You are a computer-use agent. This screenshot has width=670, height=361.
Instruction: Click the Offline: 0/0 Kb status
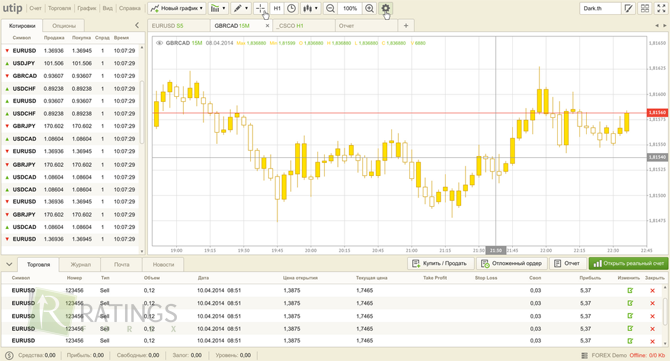pos(646,355)
